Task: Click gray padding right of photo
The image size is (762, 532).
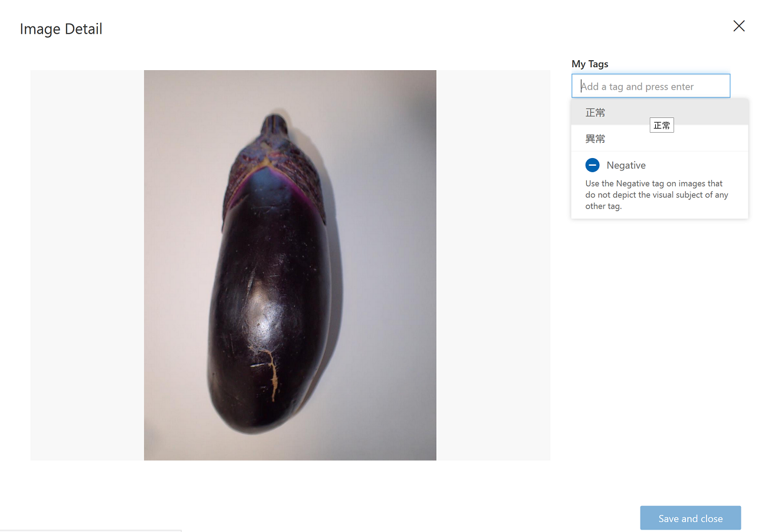Action: [x=493, y=265]
